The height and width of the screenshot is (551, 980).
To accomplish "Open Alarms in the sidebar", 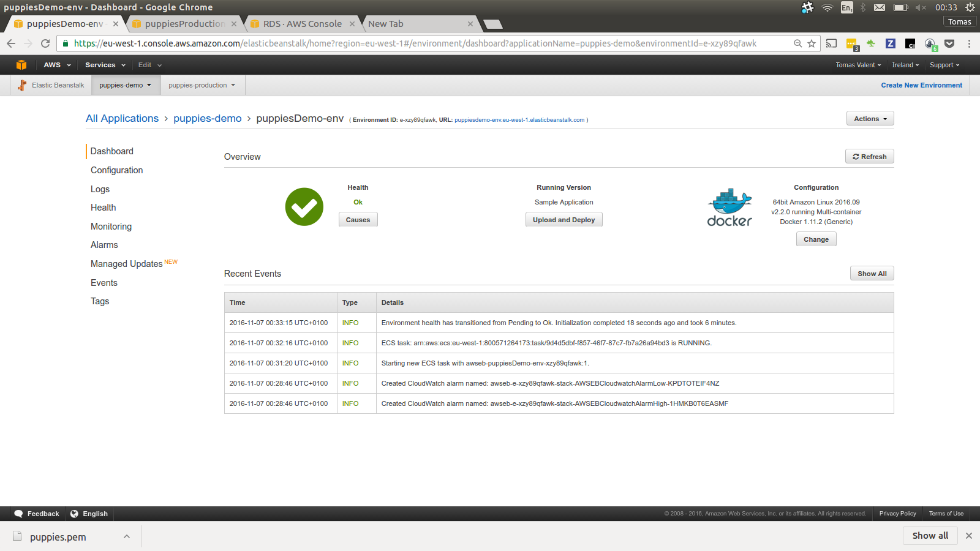I will coord(104,245).
